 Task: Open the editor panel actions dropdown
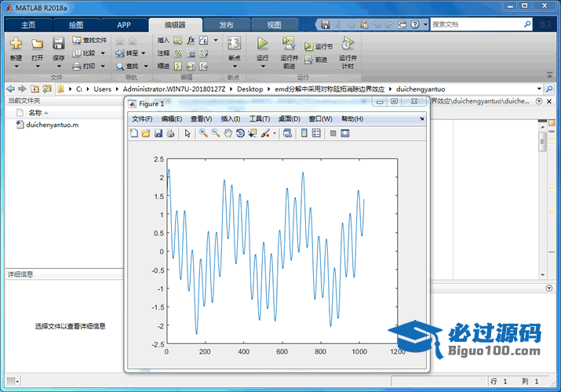(x=539, y=101)
